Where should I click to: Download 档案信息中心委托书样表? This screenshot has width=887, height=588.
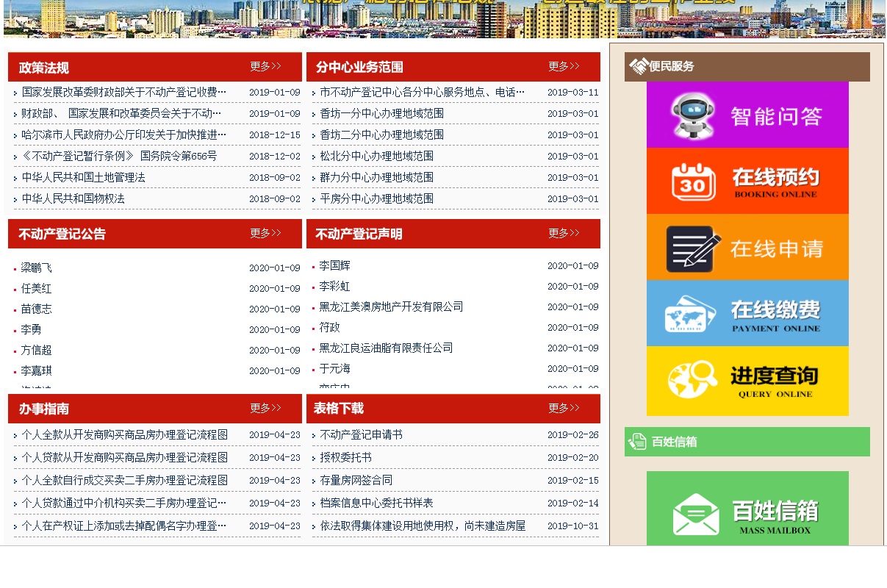pyautogui.click(x=377, y=503)
